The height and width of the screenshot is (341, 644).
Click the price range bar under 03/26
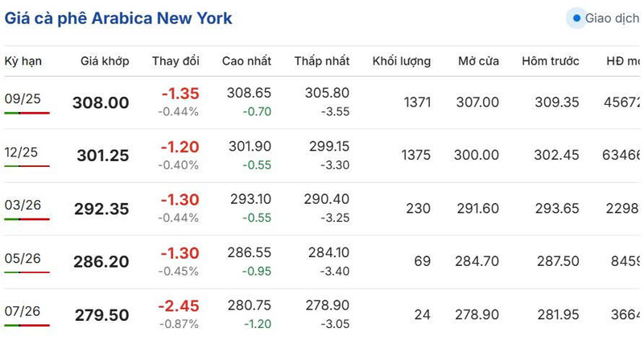[x=27, y=218]
